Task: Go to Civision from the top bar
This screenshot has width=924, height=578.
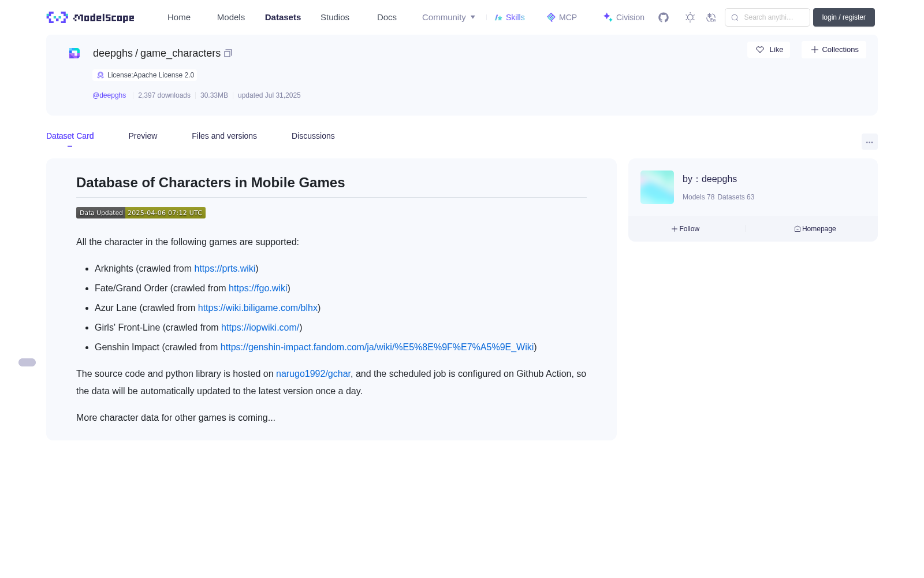Action: [x=623, y=17]
